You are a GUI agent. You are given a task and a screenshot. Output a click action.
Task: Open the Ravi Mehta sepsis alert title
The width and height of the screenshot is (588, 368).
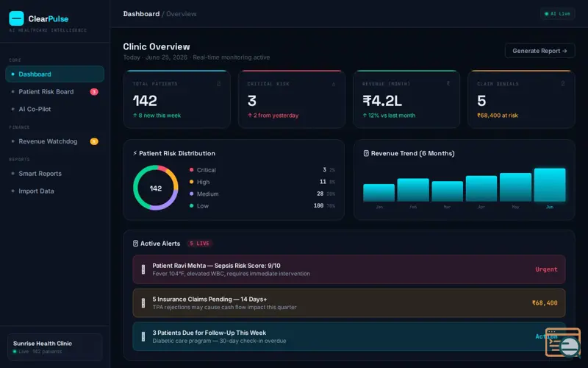click(216, 266)
